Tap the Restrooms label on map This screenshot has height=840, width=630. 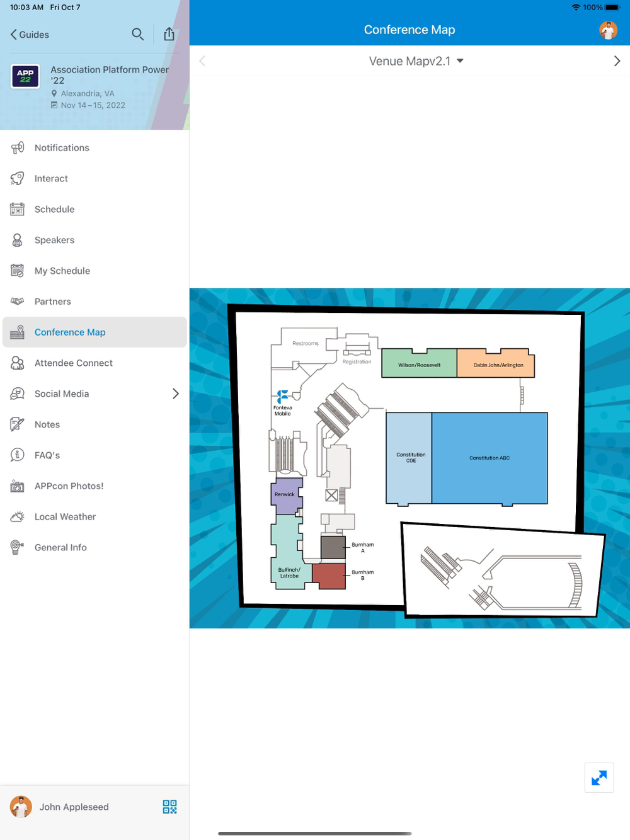point(306,343)
